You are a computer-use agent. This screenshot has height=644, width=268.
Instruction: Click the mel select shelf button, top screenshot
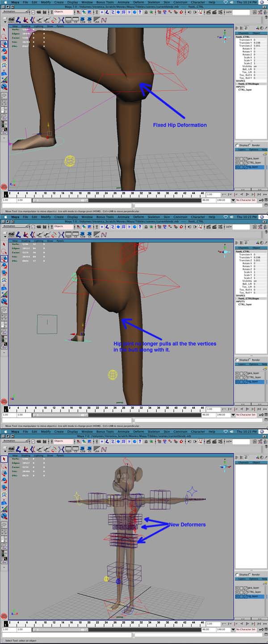[x=11, y=20]
